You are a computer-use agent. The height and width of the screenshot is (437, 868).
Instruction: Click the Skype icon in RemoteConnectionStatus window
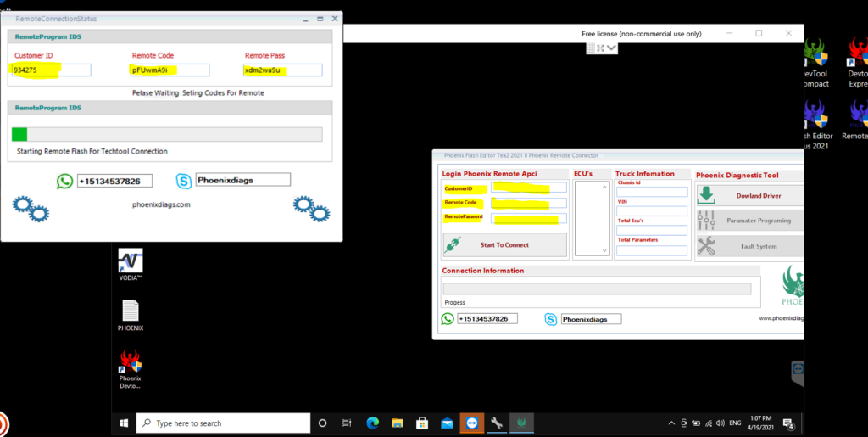pyautogui.click(x=184, y=181)
